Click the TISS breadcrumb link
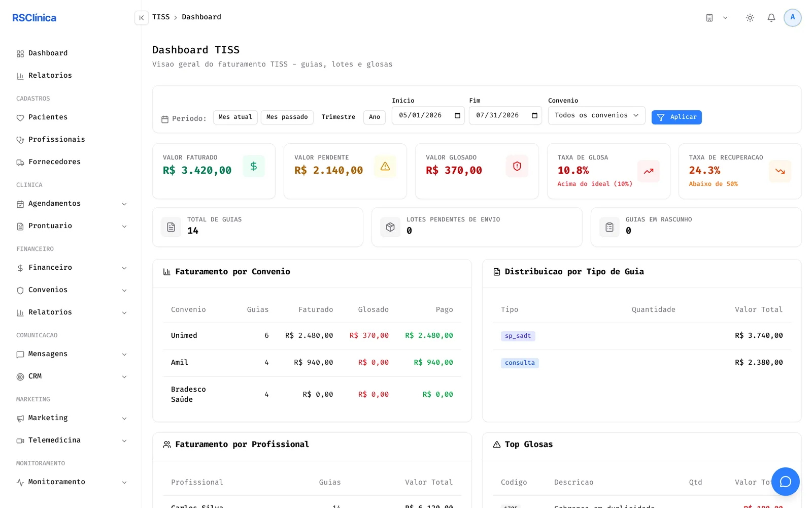The image size is (812, 508). pyautogui.click(x=161, y=17)
